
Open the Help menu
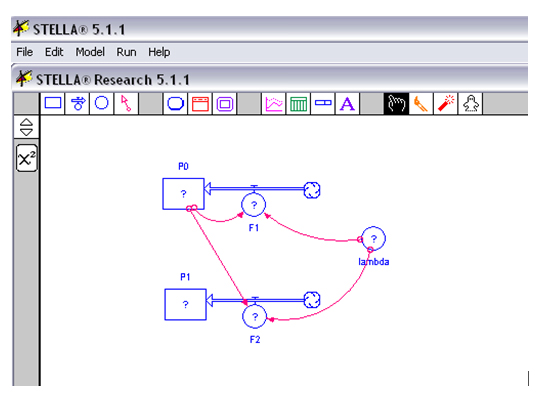tap(159, 52)
